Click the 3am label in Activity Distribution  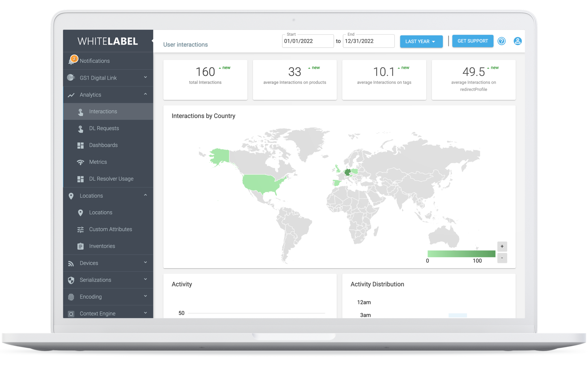pyautogui.click(x=365, y=315)
